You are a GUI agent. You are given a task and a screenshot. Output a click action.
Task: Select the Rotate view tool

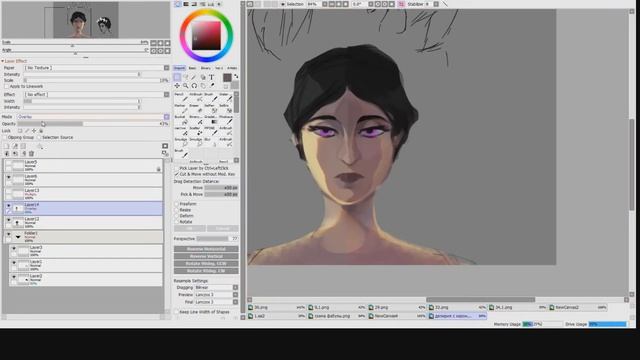(194, 86)
